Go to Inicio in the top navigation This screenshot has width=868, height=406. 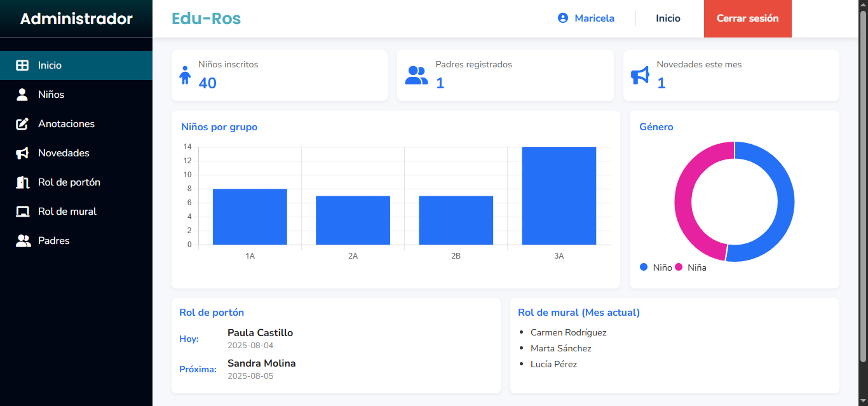pos(668,18)
